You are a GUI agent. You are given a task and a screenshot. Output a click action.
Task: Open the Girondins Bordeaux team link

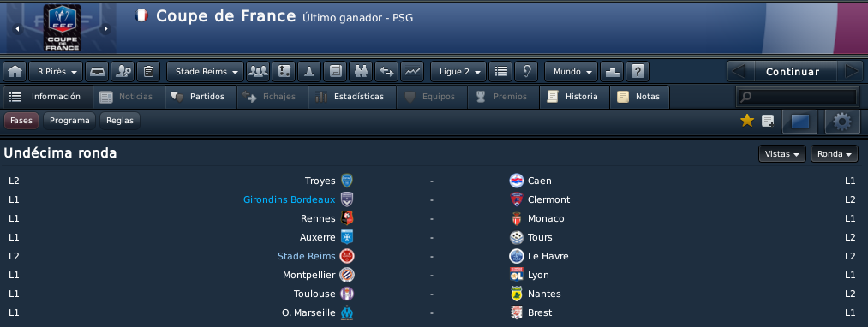point(290,199)
